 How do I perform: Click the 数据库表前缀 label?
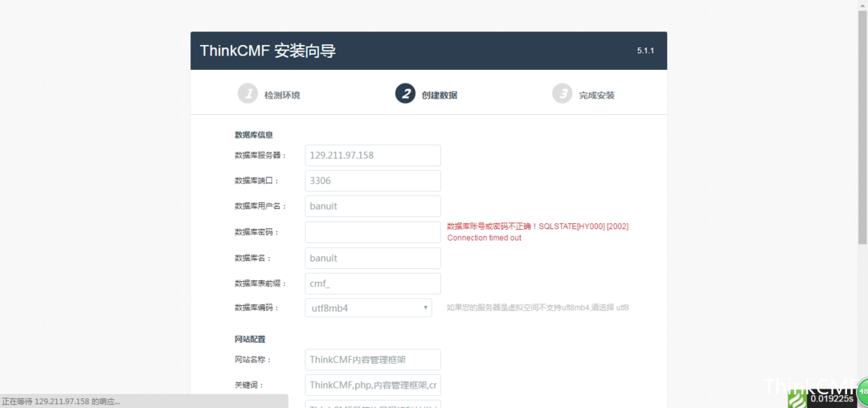click(x=260, y=284)
